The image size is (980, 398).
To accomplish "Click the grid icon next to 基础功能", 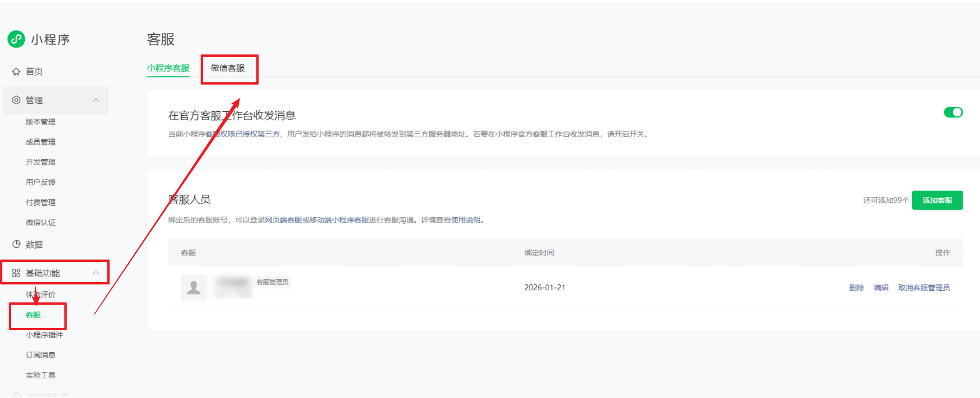I will (16, 273).
